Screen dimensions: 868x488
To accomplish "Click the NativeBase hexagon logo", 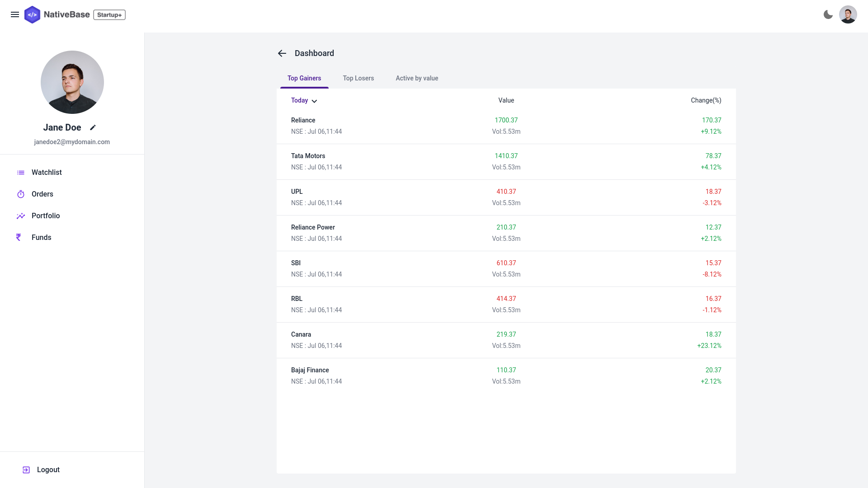I will 32,14.
